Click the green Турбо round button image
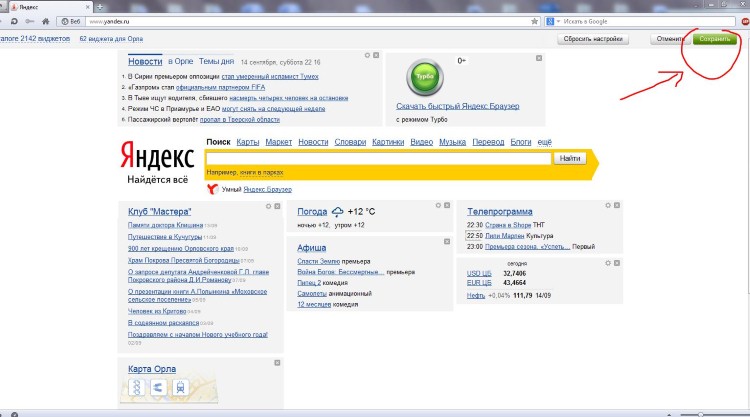The height and width of the screenshot is (417, 750). (425, 77)
